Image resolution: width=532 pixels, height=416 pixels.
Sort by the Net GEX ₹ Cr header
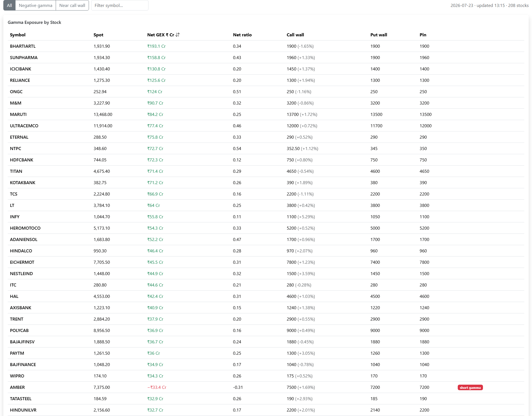tap(161, 35)
